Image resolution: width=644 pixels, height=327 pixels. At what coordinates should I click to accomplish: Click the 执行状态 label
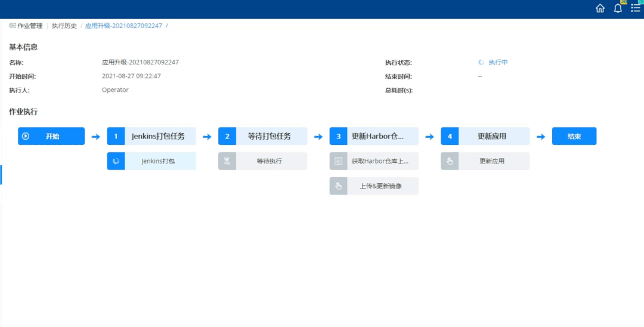coord(398,63)
